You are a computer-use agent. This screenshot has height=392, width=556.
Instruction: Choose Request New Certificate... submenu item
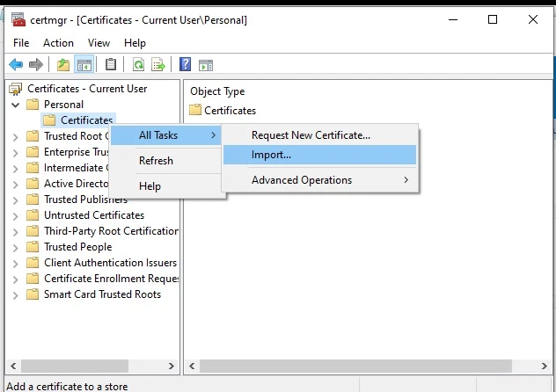click(x=320, y=135)
